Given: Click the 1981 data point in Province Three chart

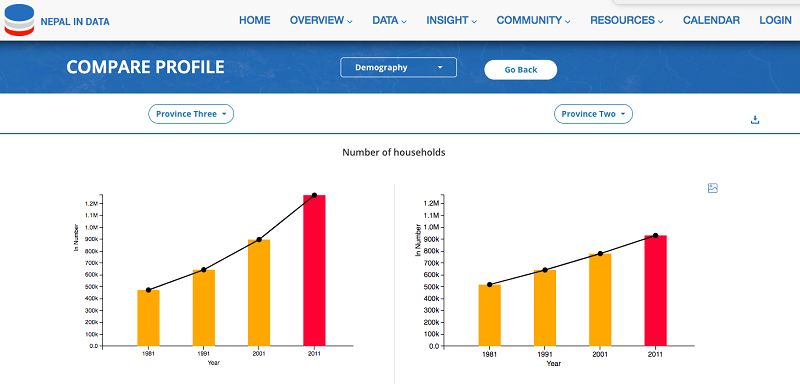Looking at the screenshot, I should pos(148,290).
